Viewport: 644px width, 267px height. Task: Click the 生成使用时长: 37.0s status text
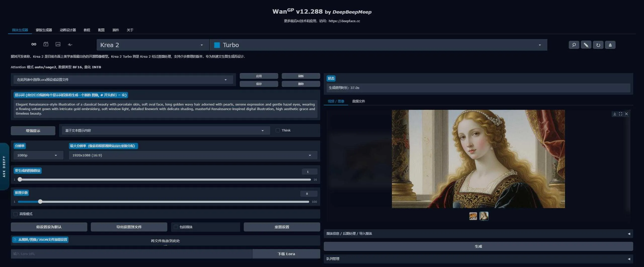click(x=344, y=88)
